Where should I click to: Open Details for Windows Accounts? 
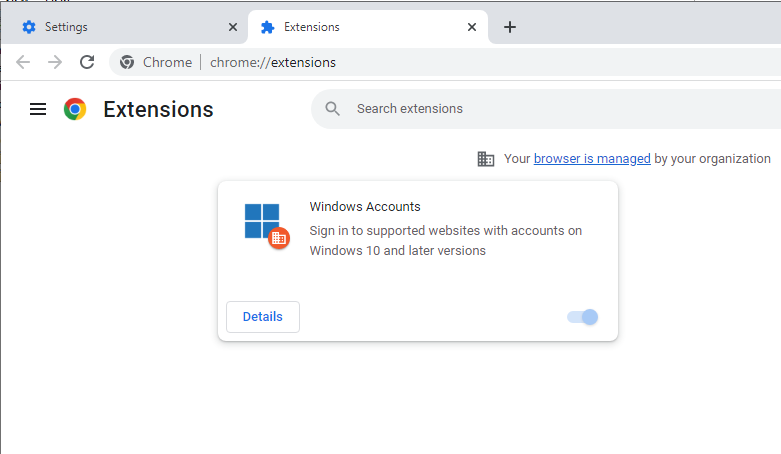pos(263,317)
